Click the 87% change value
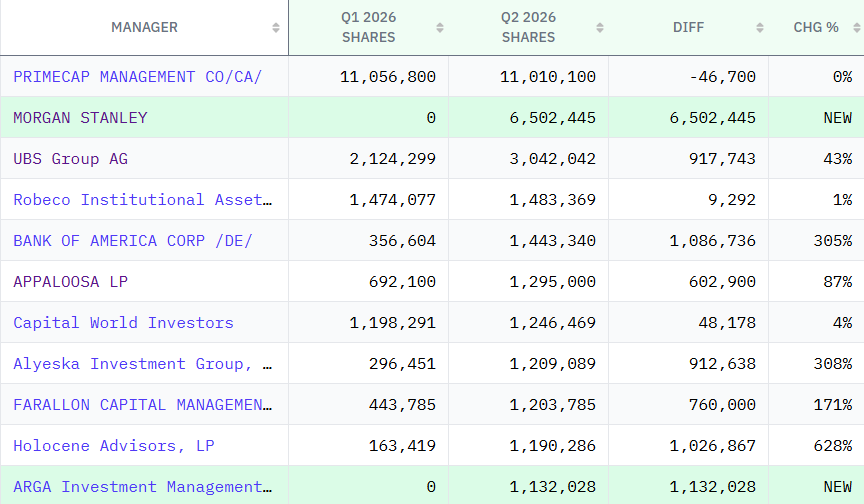 coord(838,281)
